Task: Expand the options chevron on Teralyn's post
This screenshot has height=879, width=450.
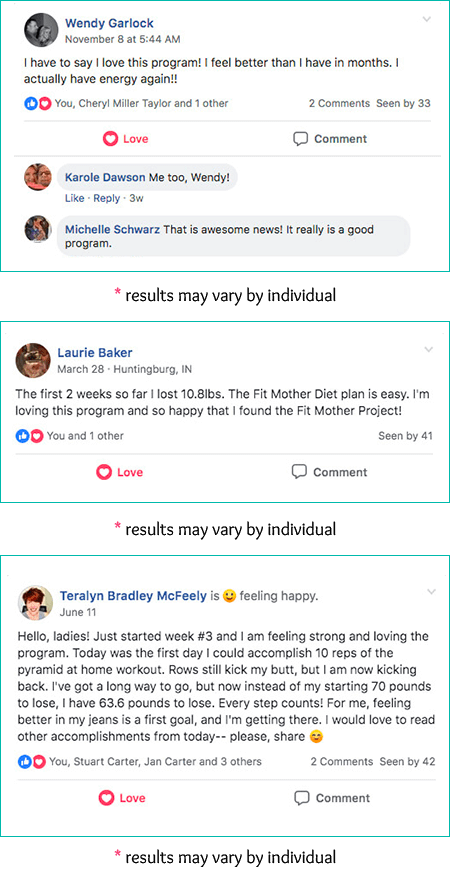Action: tap(431, 592)
